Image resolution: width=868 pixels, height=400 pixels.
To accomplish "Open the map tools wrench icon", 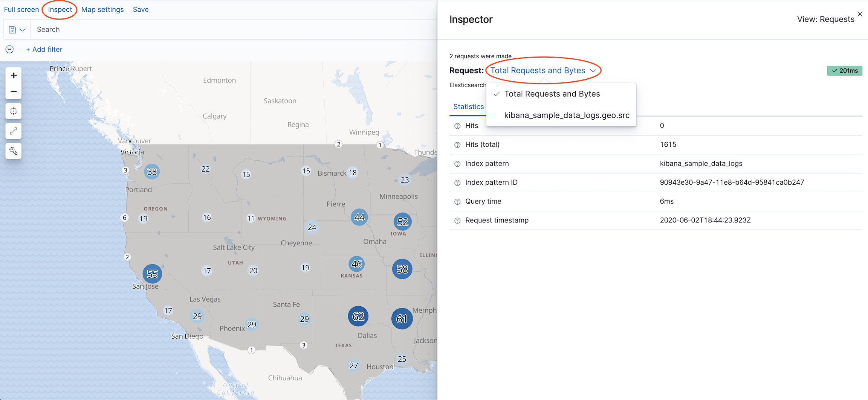I will 14,151.
